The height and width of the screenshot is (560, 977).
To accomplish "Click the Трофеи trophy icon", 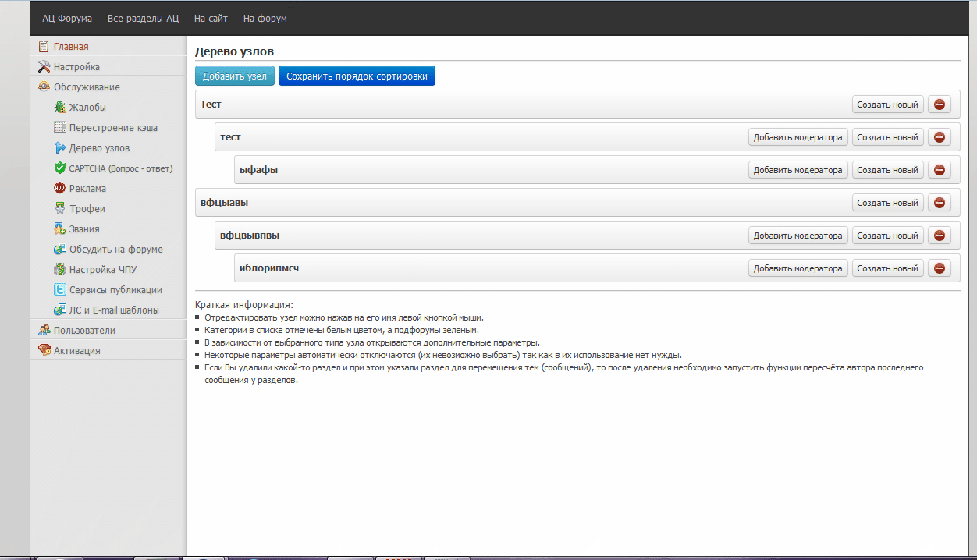I will click(x=59, y=209).
